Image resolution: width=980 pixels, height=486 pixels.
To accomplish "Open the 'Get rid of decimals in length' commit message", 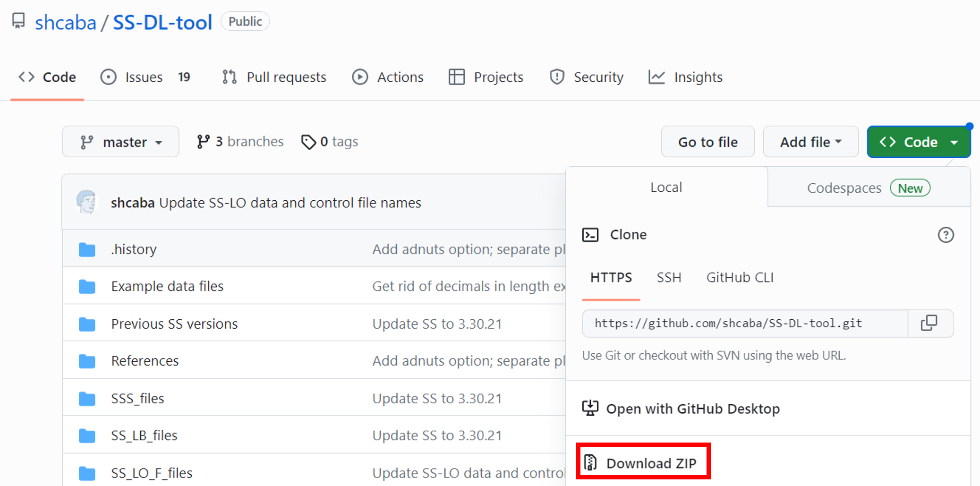I will point(469,286).
